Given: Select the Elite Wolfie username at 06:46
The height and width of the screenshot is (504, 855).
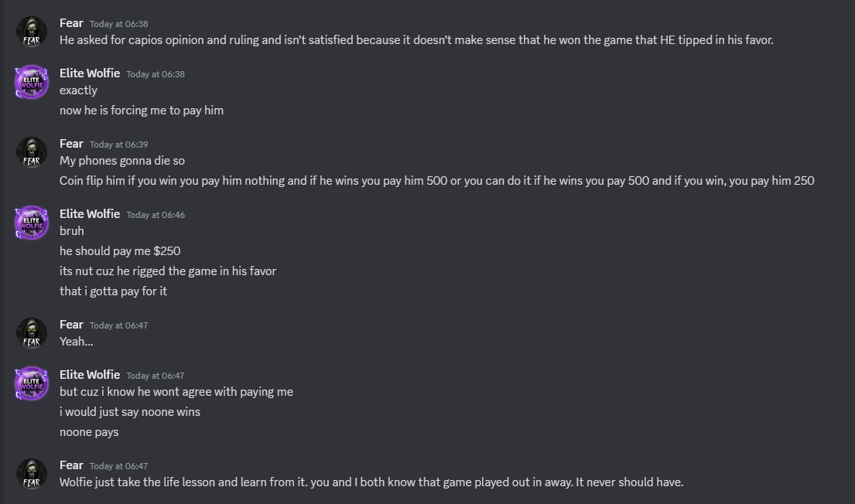Looking at the screenshot, I should (90, 213).
